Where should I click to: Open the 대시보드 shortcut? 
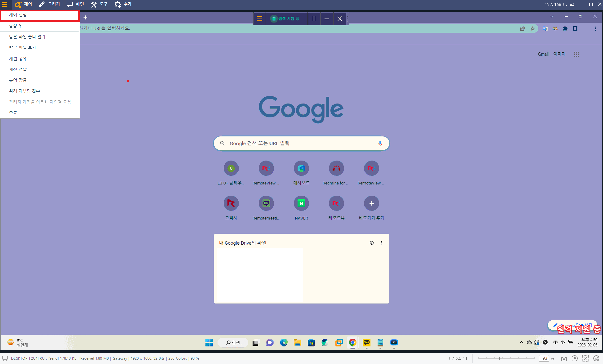click(301, 174)
